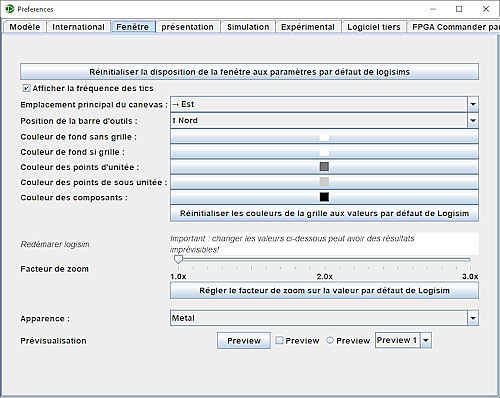This screenshot has height=398, width=500.
Task: Open the Emplacement principal du canevas dropdown
Action: pos(324,104)
